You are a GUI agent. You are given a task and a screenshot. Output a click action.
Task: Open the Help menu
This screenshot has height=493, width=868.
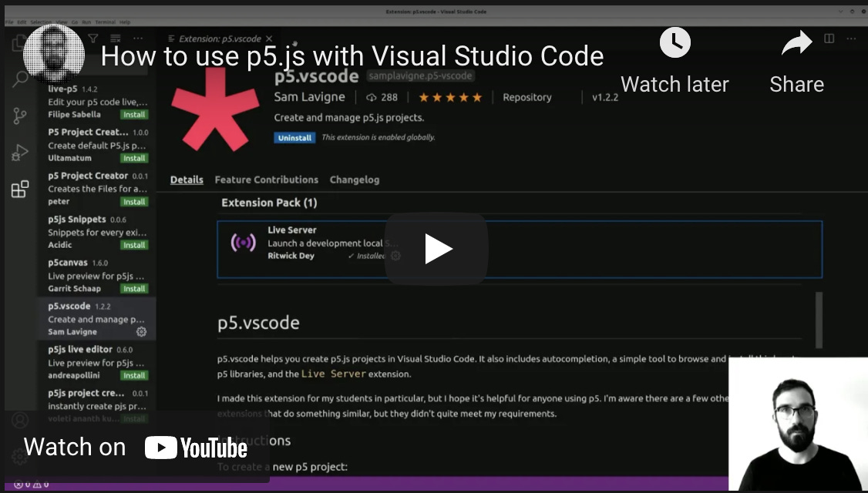coord(125,22)
